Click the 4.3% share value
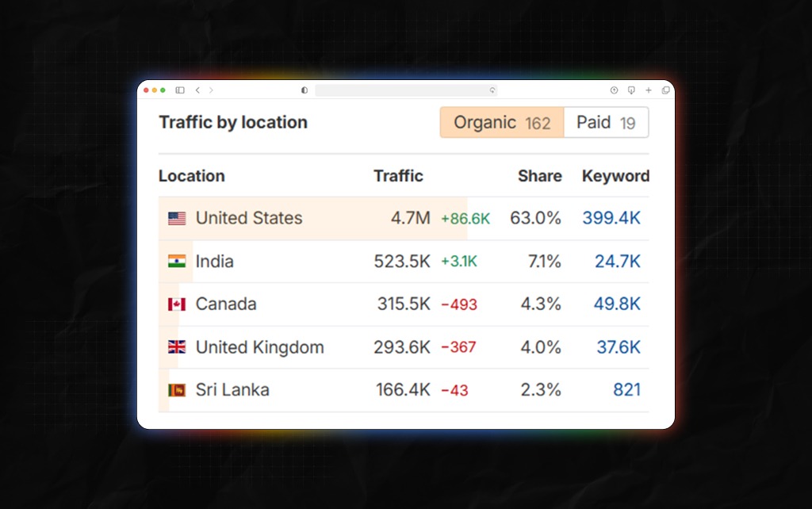Image resolution: width=812 pixels, height=509 pixels. click(541, 304)
